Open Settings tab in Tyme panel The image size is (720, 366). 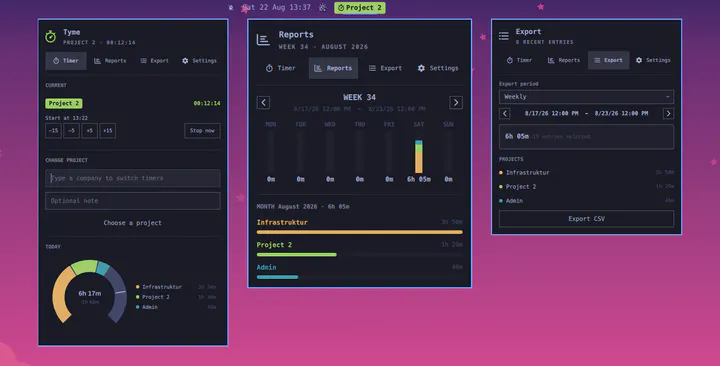click(199, 61)
